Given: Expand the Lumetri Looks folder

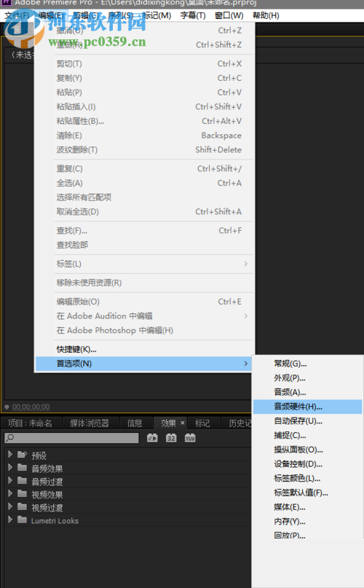Looking at the screenshot, I should click(10, 520).
